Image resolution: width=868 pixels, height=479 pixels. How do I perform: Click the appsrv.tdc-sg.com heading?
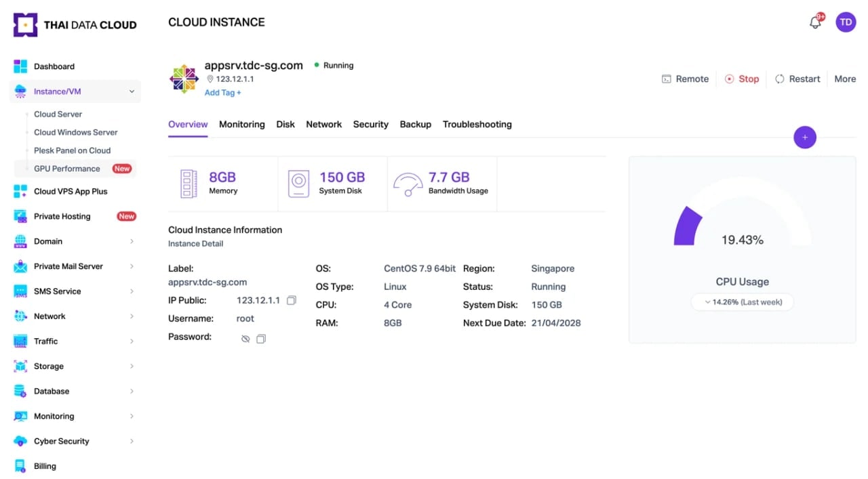(x=254, y=66)
